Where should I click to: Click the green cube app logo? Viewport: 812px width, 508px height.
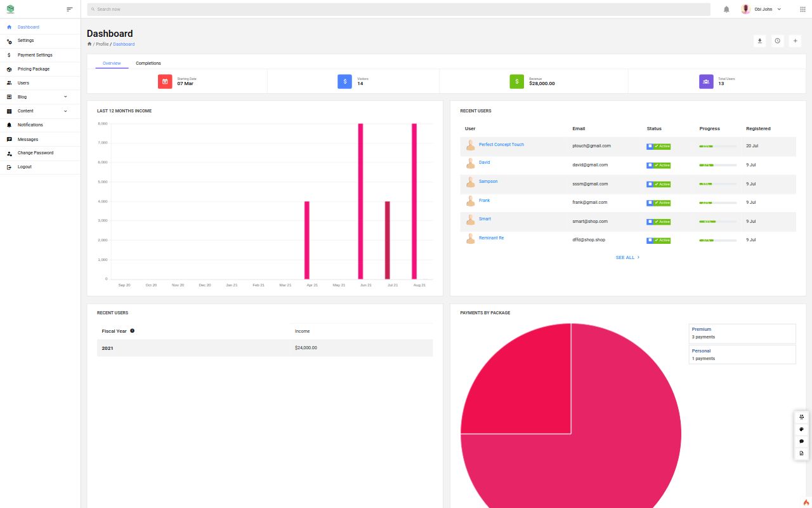(x=10, y=9)
